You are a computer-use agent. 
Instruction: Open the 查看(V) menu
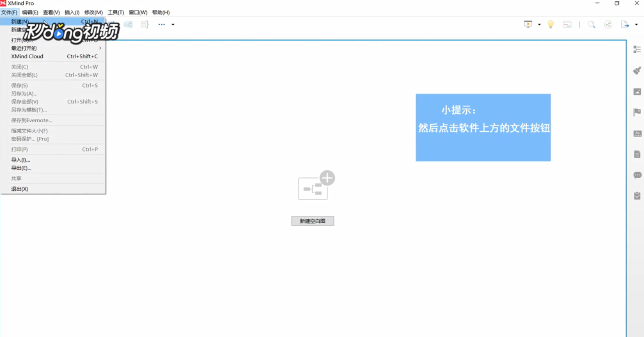coord(51,12)
